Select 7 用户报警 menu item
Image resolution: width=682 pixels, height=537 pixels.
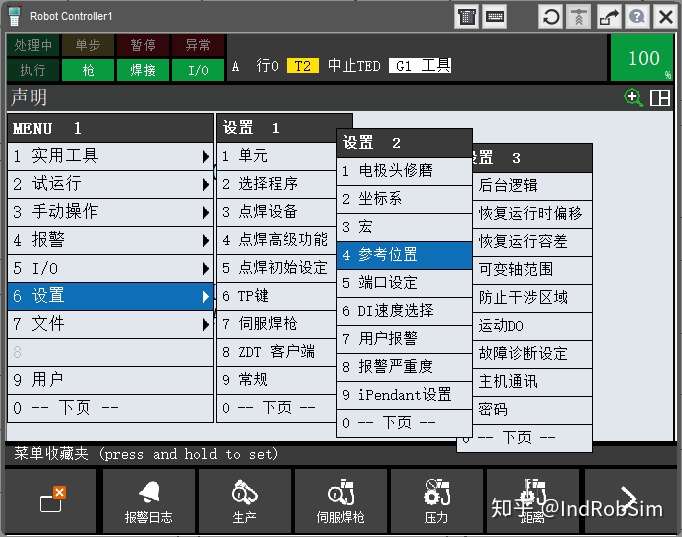[x=405, y=339]
